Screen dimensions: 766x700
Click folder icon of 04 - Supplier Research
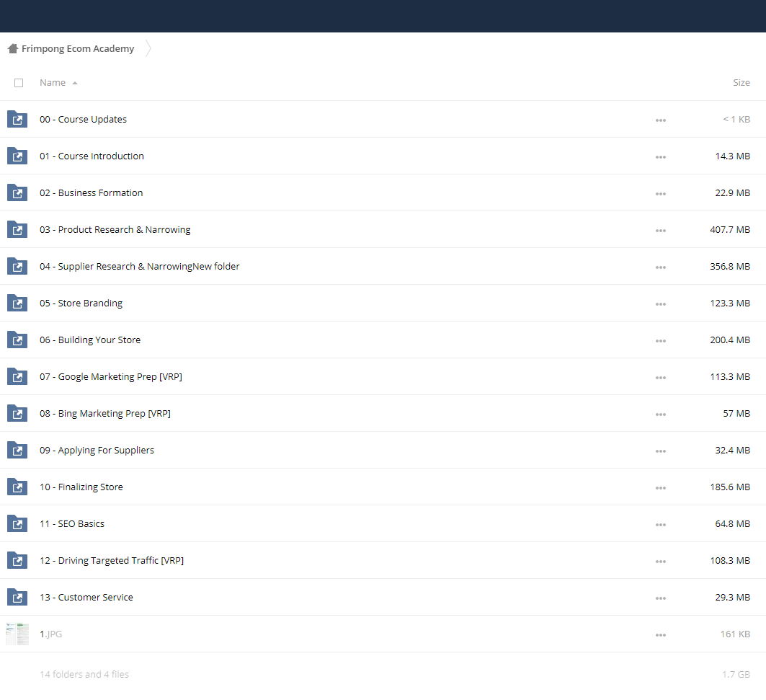(17, 266)
